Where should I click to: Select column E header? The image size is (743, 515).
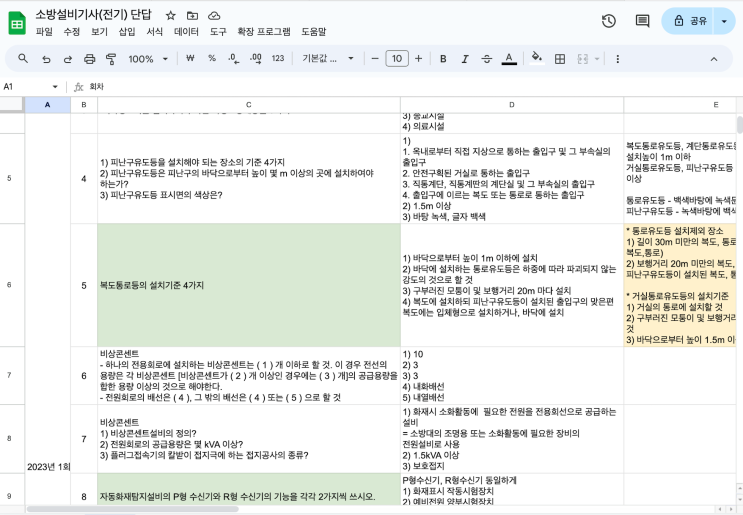(x=680, y=105)
